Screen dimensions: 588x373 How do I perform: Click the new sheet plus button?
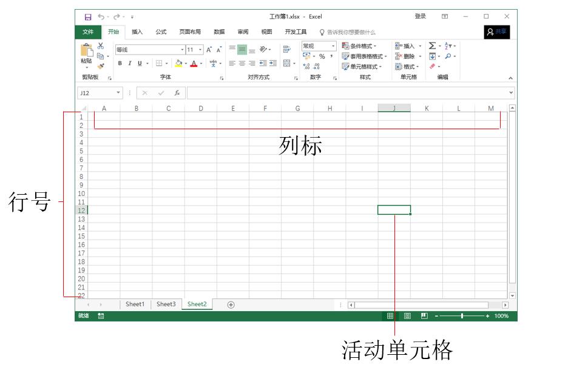(x=231, y=304)
